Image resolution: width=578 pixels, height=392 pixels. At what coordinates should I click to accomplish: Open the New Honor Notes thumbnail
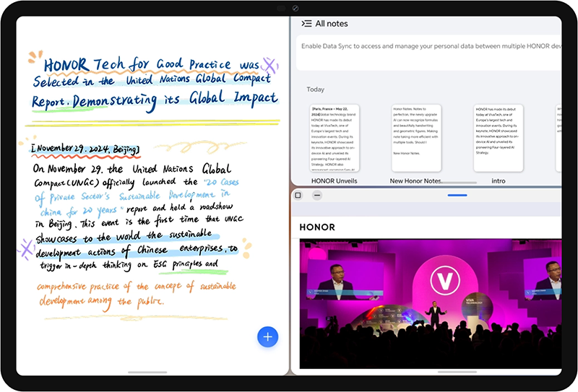coord(417,138)
